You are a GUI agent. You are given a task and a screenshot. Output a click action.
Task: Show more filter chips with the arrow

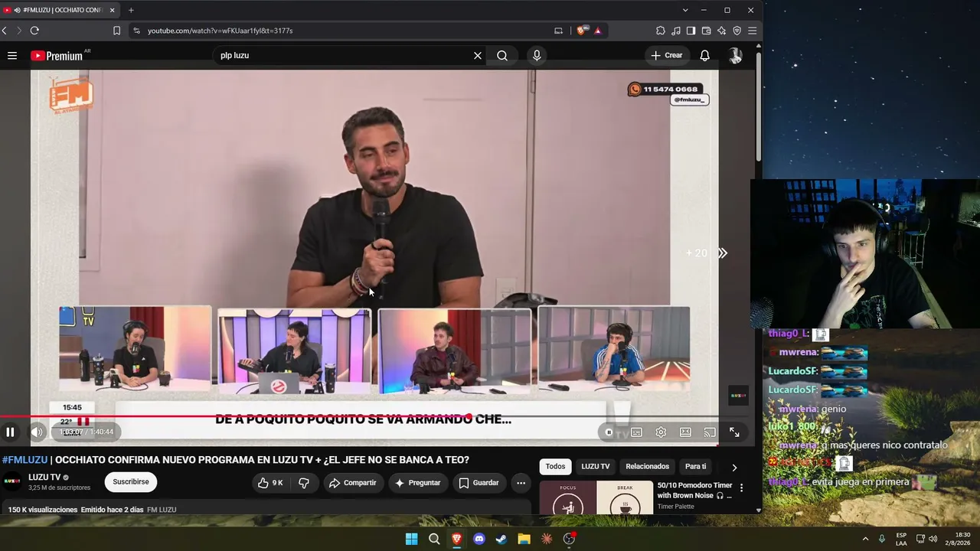point(734,467)
